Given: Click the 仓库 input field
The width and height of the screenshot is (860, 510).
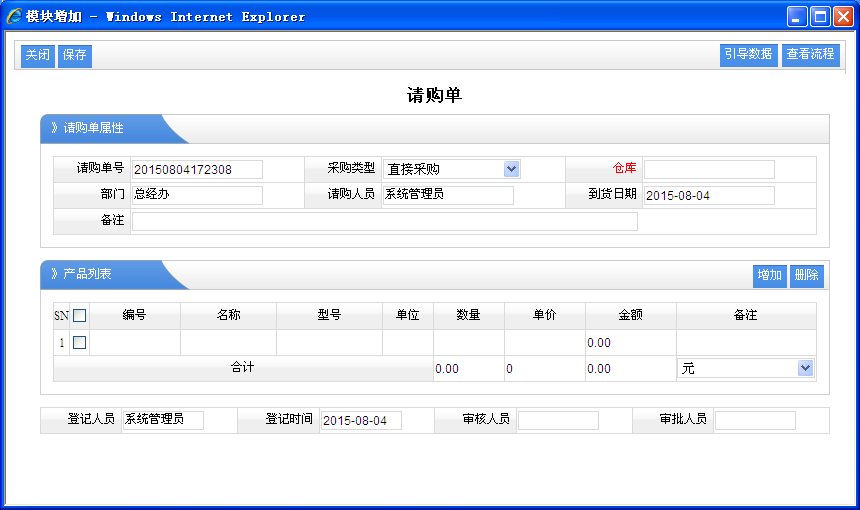Looking at the screenshot, I should tap(709, 169).
